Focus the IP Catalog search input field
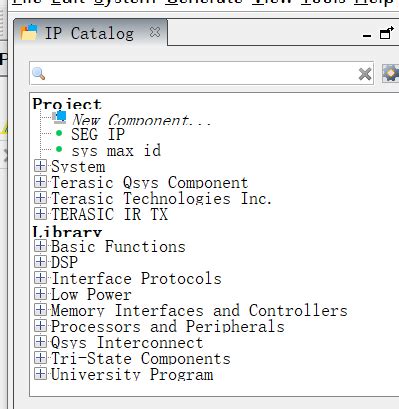The height and width of the screenshot is (409, 399). pos(202,74)
